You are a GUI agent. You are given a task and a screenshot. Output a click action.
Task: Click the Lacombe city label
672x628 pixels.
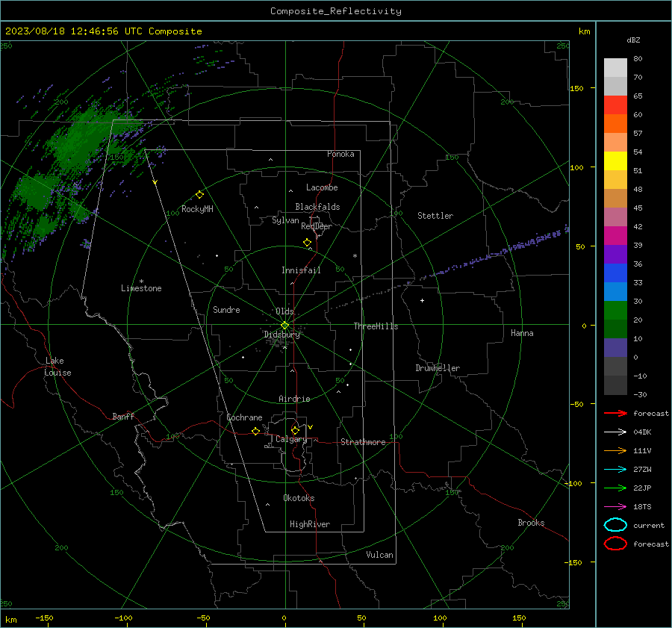coord(322,187)
